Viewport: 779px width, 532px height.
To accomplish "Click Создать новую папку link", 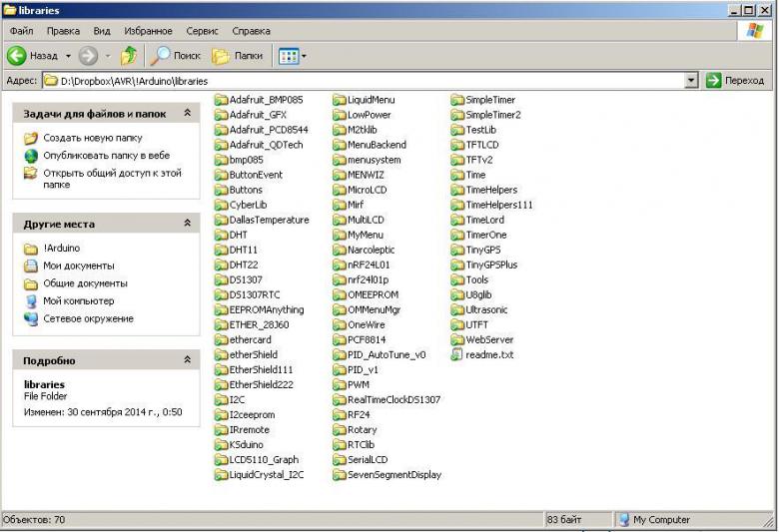I will pos(93,138).
